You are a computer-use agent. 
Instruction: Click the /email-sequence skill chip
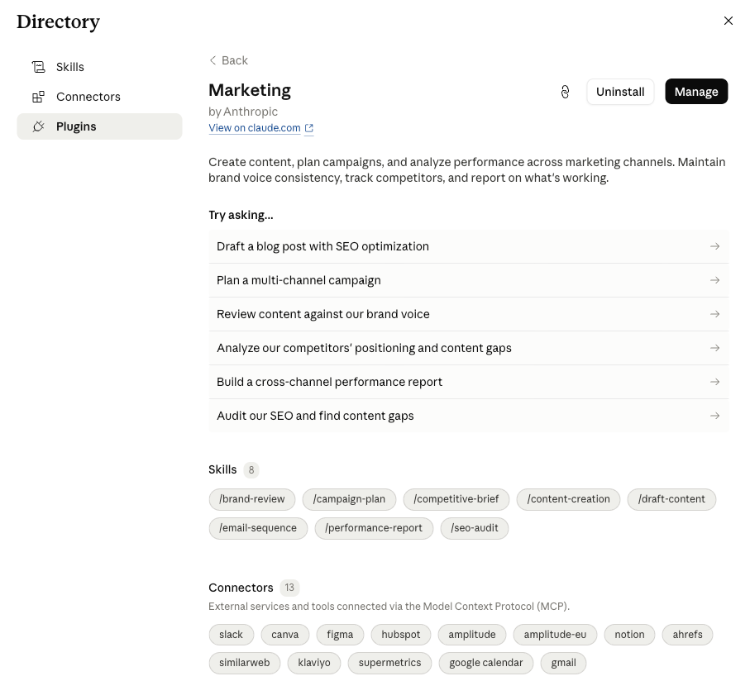tap(258, 528)
